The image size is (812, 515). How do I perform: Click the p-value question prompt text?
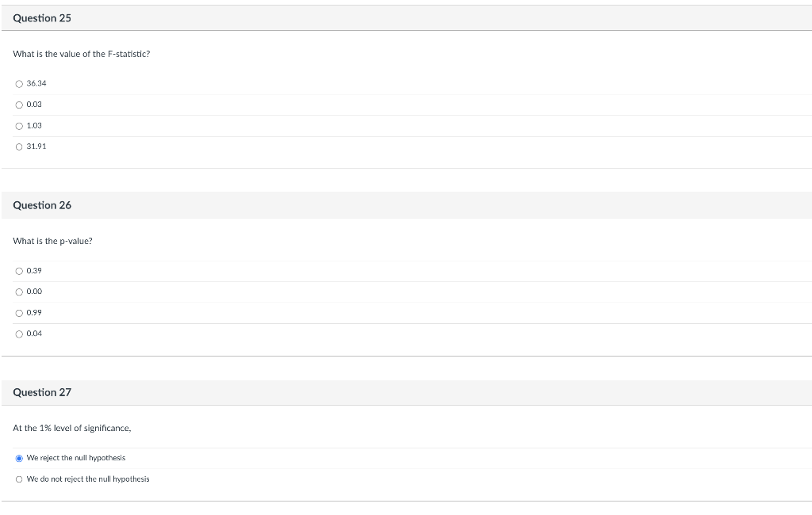coord(52,241)
